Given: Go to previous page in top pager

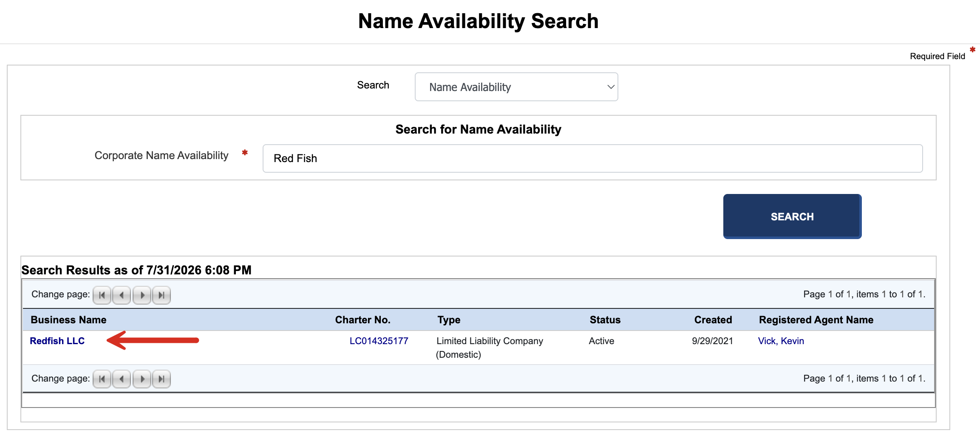Looking at the screenshot, I should tap(122, 295).
